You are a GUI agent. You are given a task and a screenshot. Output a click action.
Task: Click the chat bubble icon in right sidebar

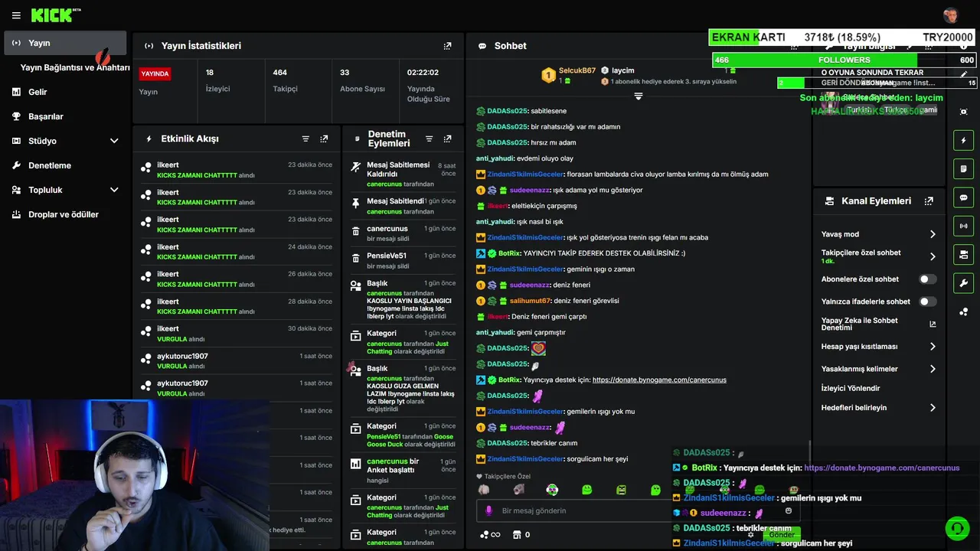(964, 197)
